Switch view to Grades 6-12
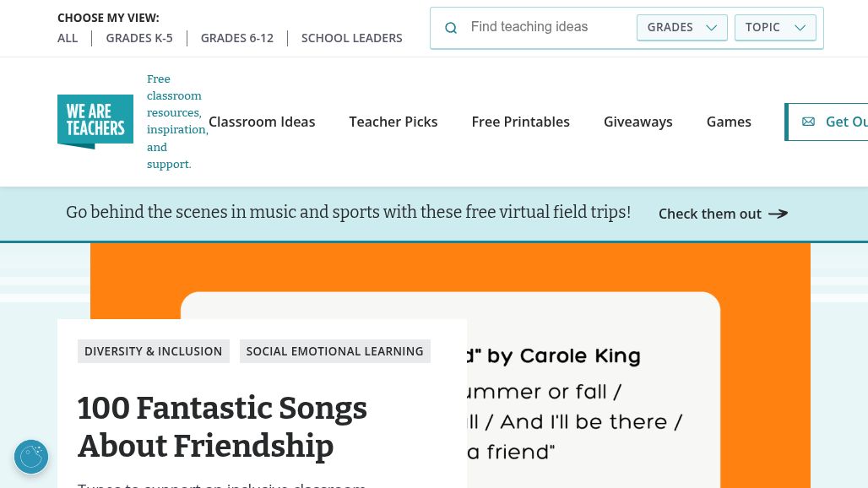Viewport: 868px width, 488px height. coord(237,38)
